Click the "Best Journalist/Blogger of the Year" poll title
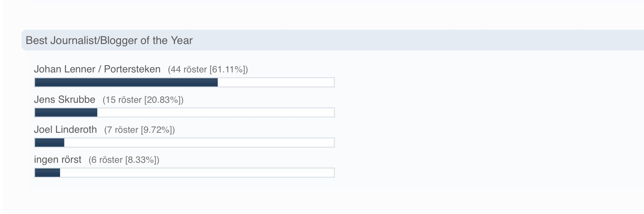644x214 pixels. pyautogui.click(x=109, y=40)
